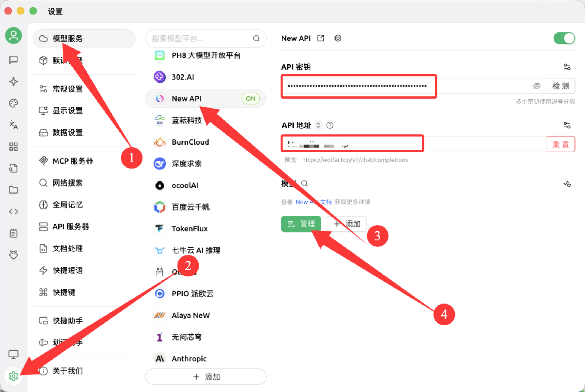Click the user avatar icon
The width and height of the screenshot is (585, 392).
tap(14, 35)
